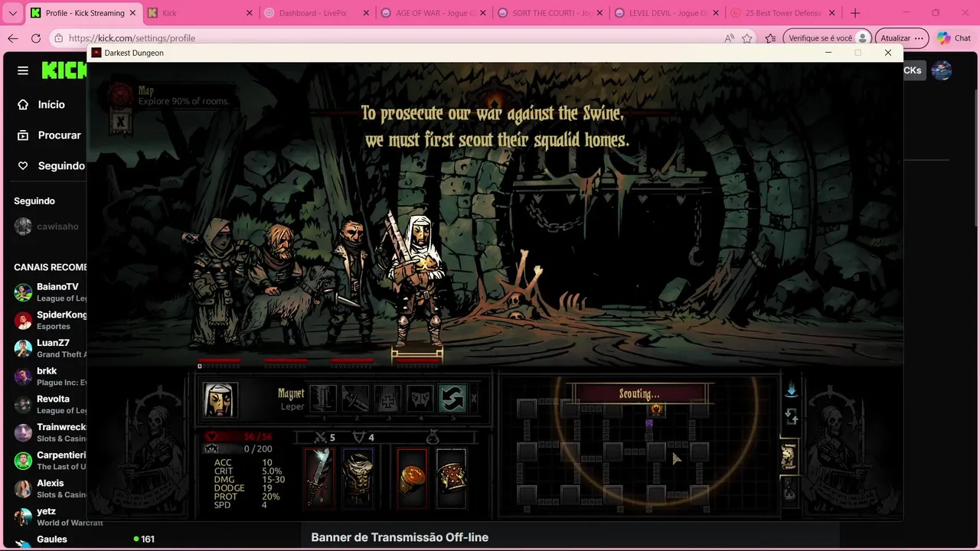Screen dimensions: 980x551
Task: Switch to Dashboard - LivePix tab
Action: point(316,13)
